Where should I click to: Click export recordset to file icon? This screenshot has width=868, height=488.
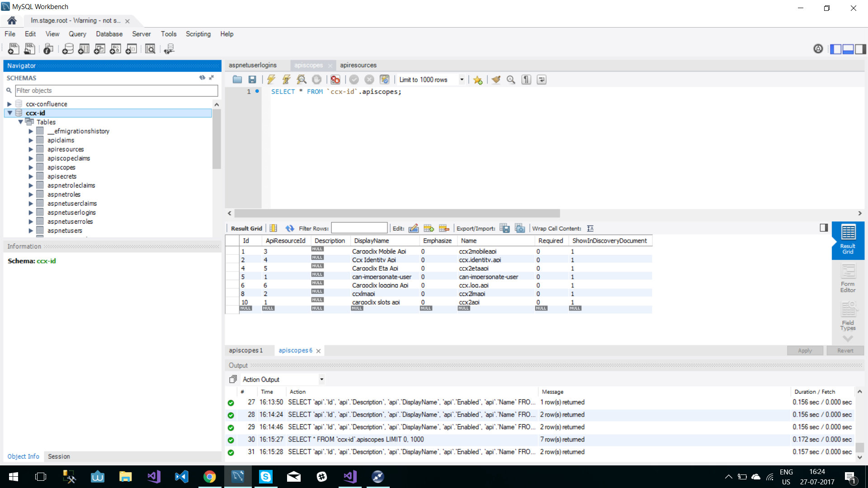pyautogui.click(x=505, y=229)
